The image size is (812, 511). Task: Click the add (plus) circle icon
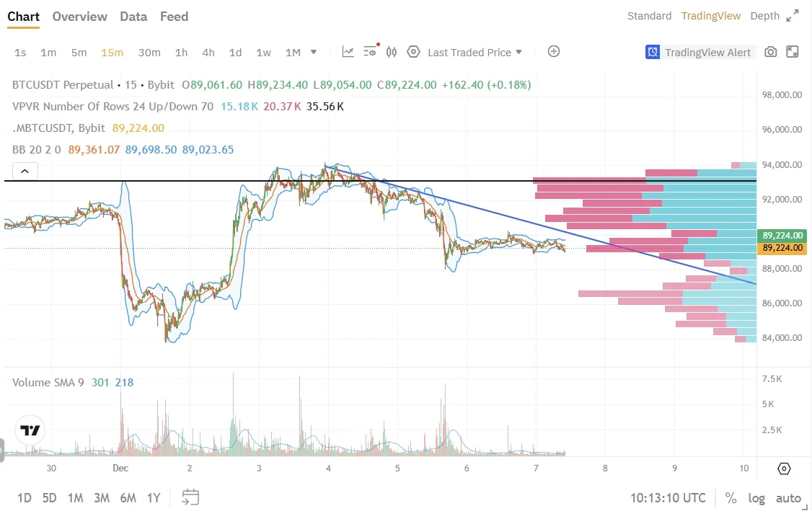pos(554,51)
